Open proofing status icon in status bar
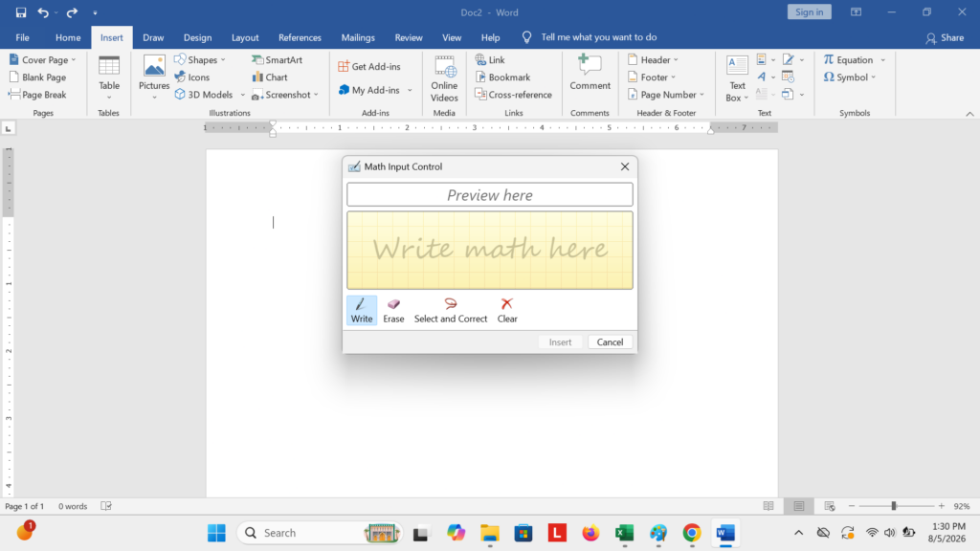The height and width of the screenshot is (551, 980). (x=106, y=506)
